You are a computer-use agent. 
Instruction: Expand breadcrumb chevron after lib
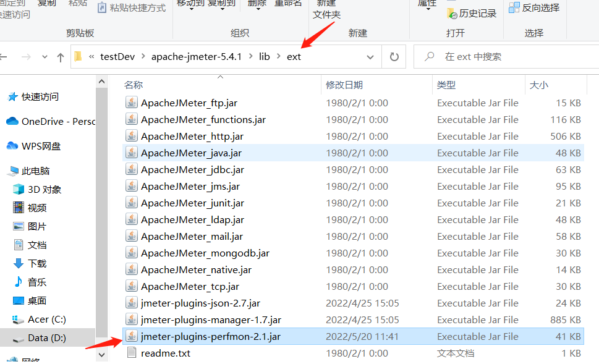click(x=279, y=56)
